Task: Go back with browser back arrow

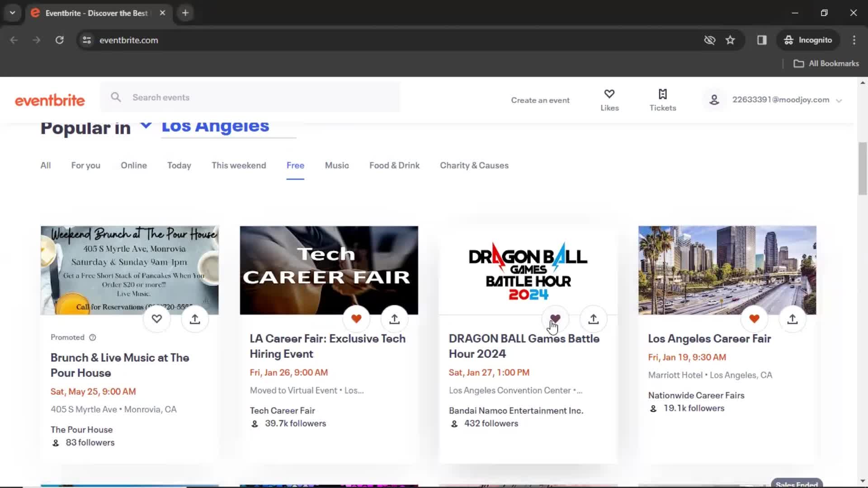Action: pyautogui.click(x=14, y=40)
